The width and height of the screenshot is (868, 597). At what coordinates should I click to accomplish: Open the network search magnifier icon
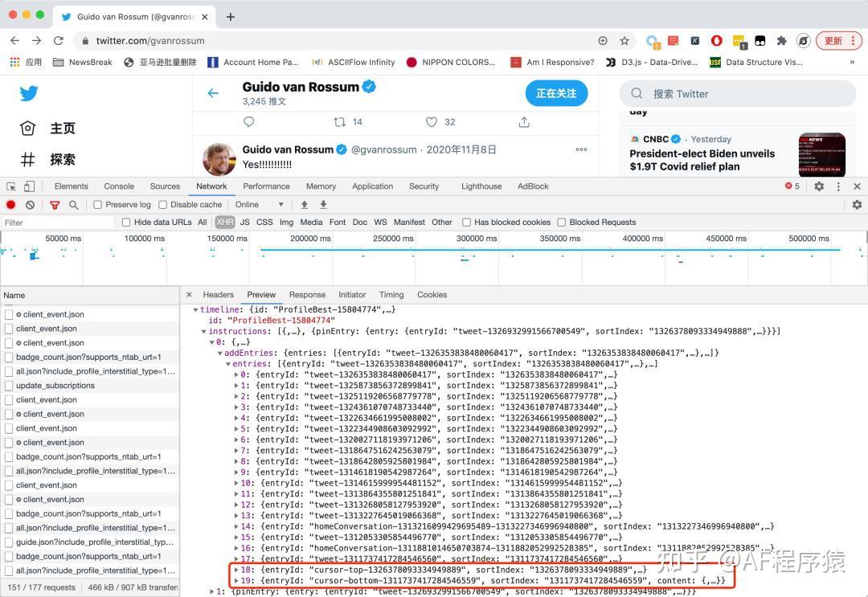pyautogui.click(x=73, y=204)
